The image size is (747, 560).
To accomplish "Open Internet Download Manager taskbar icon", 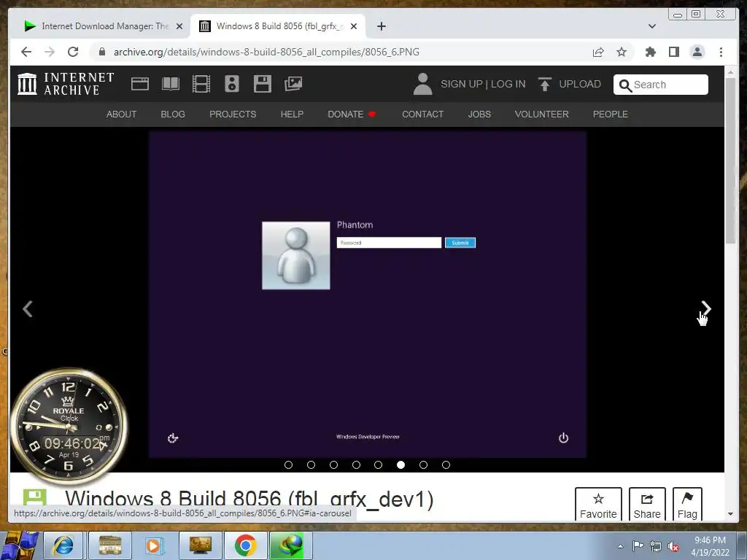I will (290, 545).
